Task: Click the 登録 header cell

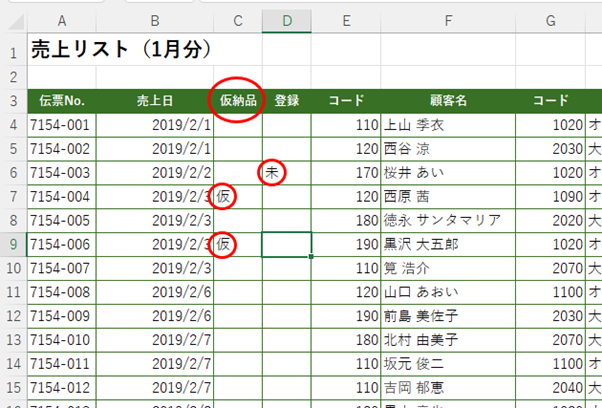Action: (286, 101)
